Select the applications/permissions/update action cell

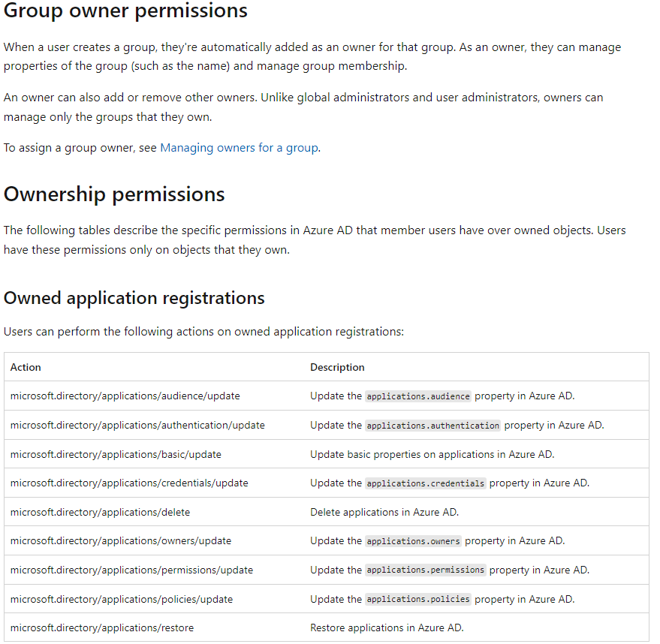point(131,570)
